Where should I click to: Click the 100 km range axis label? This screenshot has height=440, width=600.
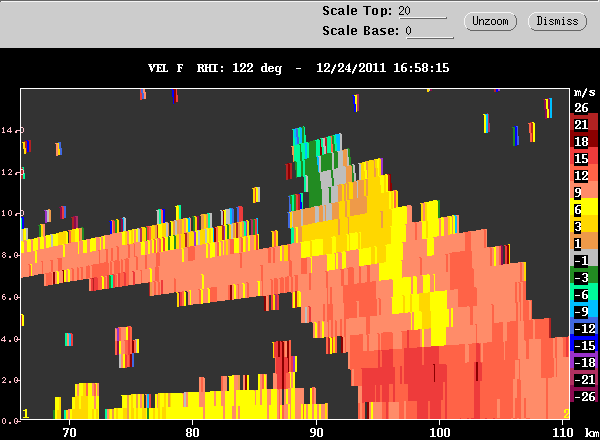439,433
